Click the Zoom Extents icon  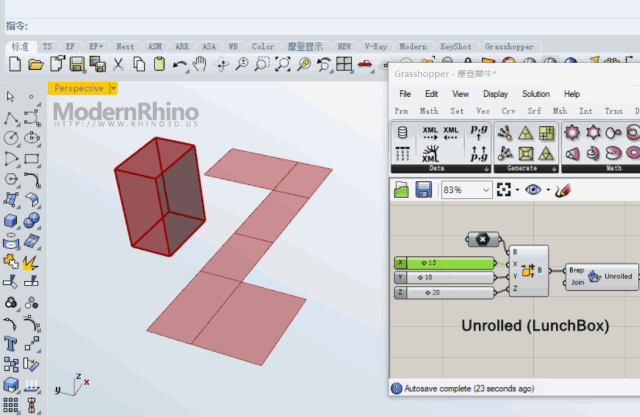(x=283, y=64)
